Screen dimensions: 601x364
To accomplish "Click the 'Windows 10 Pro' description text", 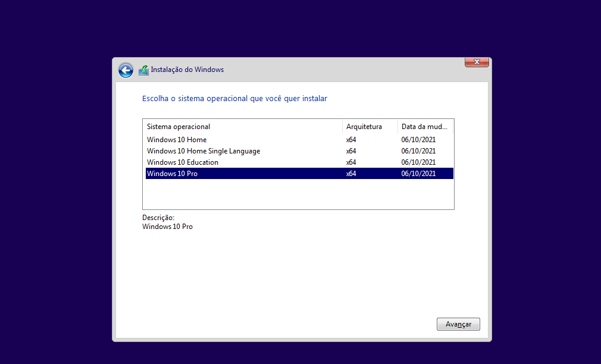I will tap(167, 227).
